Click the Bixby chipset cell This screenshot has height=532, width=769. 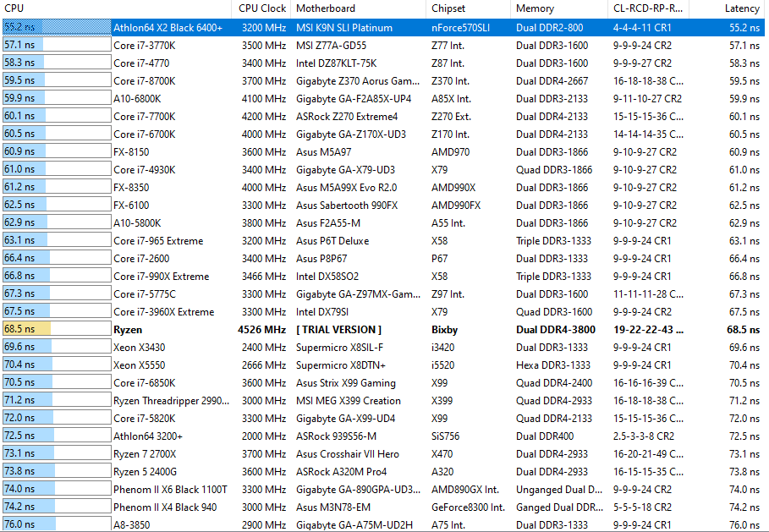[444, 330]
